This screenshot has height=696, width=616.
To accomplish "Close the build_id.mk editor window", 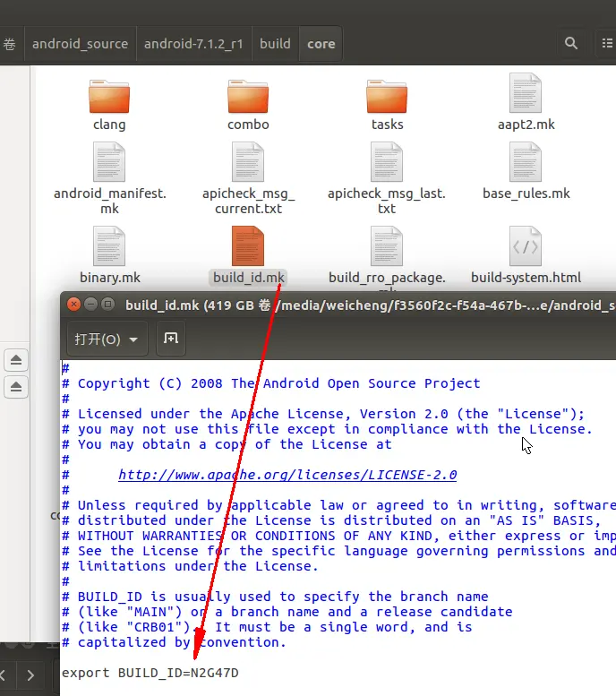I will [x=73, y=305].
